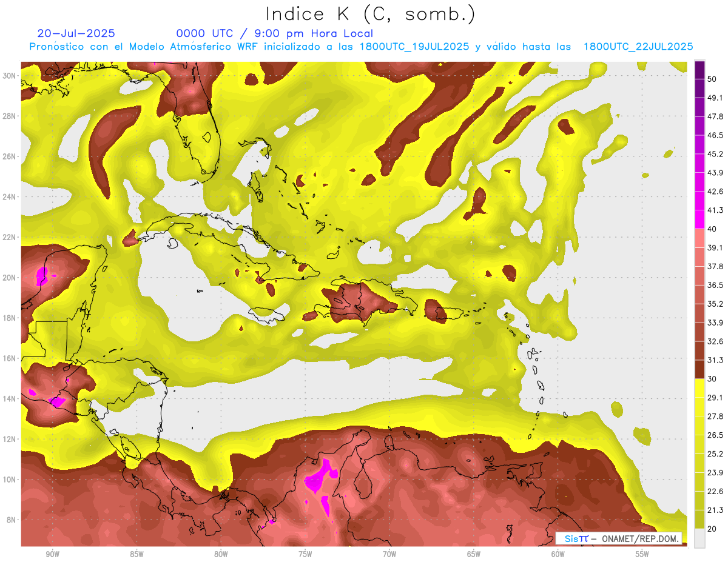This screenshot has height=562, width=728.
Task: Click the initialization time "1800UTC_19JUL2025"
Action: (x=414, y=47)
